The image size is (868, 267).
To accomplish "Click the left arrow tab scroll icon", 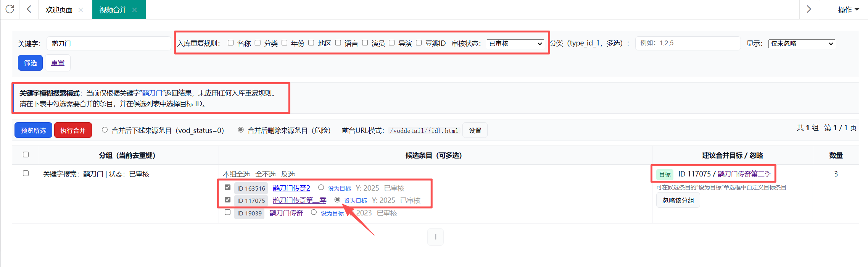I will [x=29, y=9].
